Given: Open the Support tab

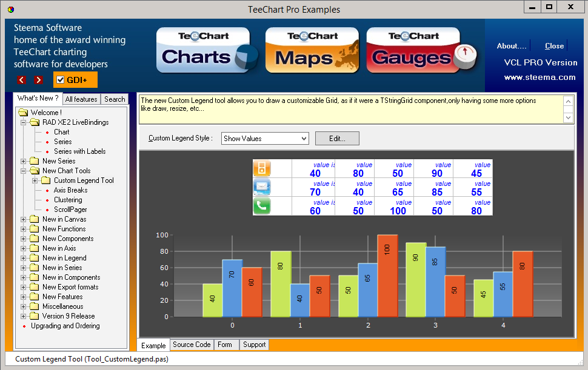Looking at the screenshot, I should click(254, 345).
